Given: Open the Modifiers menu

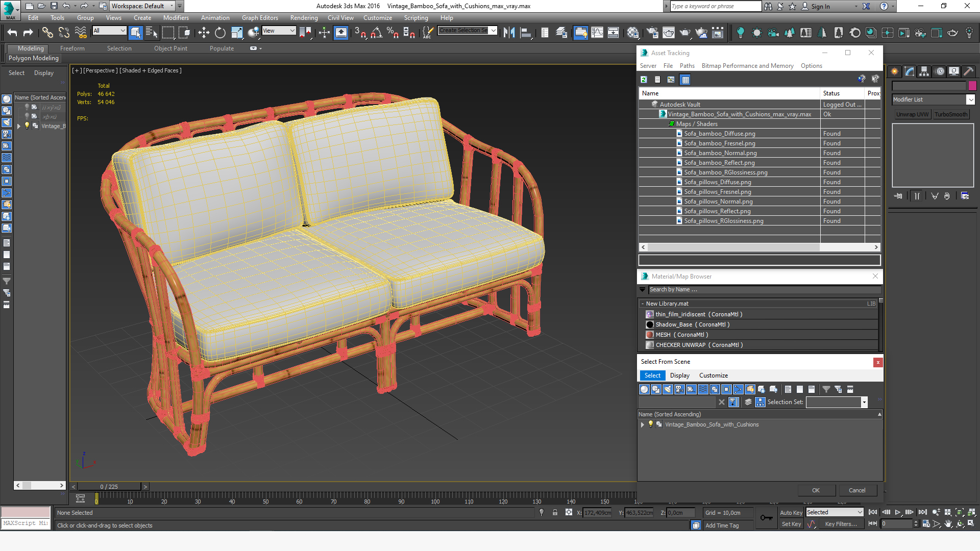Looking at the screenshot, I should coord(176,18).
